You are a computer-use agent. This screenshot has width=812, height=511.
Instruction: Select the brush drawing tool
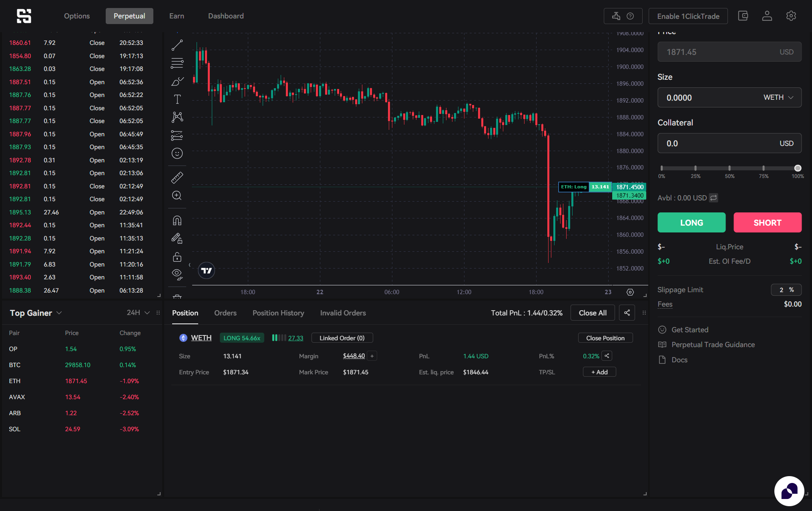(x=177, y=81)
